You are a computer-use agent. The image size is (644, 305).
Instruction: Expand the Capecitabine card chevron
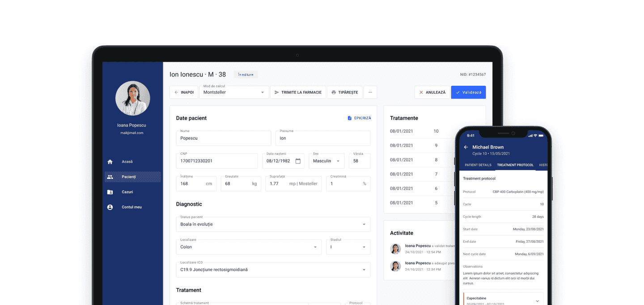[x=537, y=301]
